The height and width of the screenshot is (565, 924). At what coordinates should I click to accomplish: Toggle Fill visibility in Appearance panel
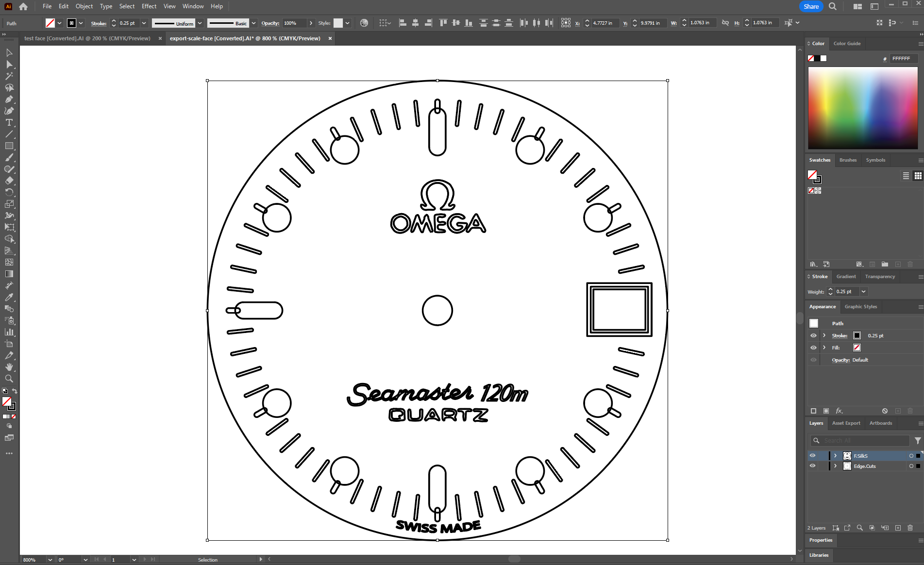tap(813, 348)
